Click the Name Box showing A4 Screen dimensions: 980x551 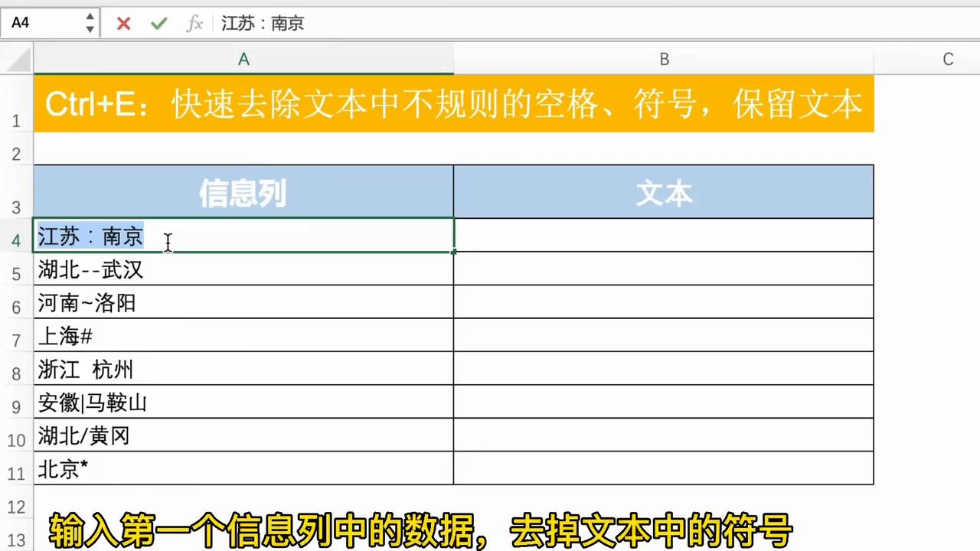click(x=42, y=24)
